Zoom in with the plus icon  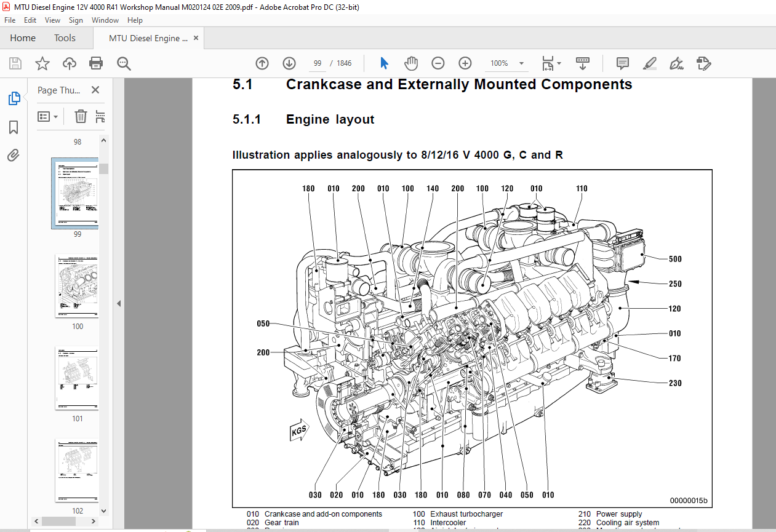(465, 63)
